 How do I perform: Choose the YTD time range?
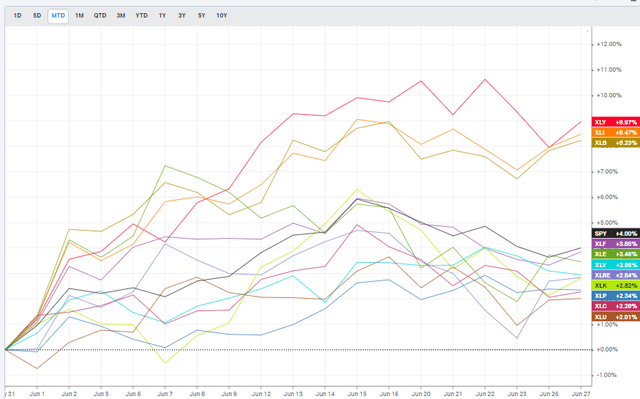pos(142,16)
